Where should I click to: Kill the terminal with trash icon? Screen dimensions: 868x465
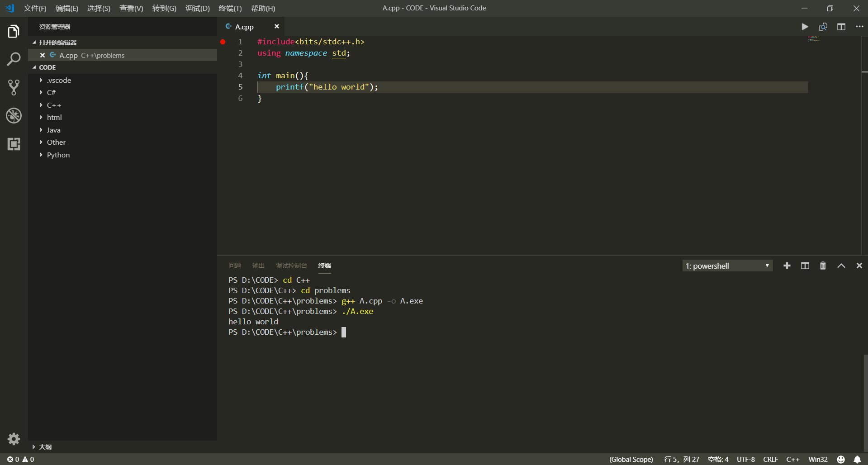823,266
